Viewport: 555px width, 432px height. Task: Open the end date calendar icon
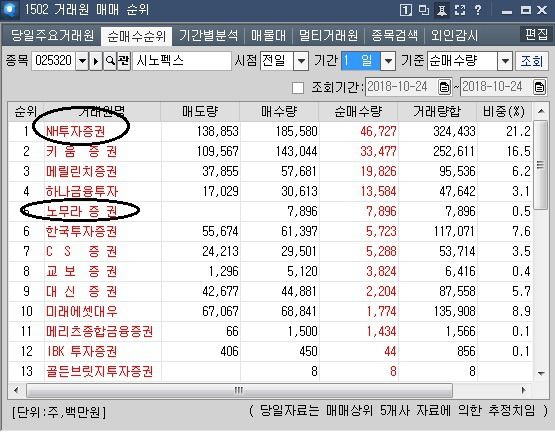click(539, 87)
